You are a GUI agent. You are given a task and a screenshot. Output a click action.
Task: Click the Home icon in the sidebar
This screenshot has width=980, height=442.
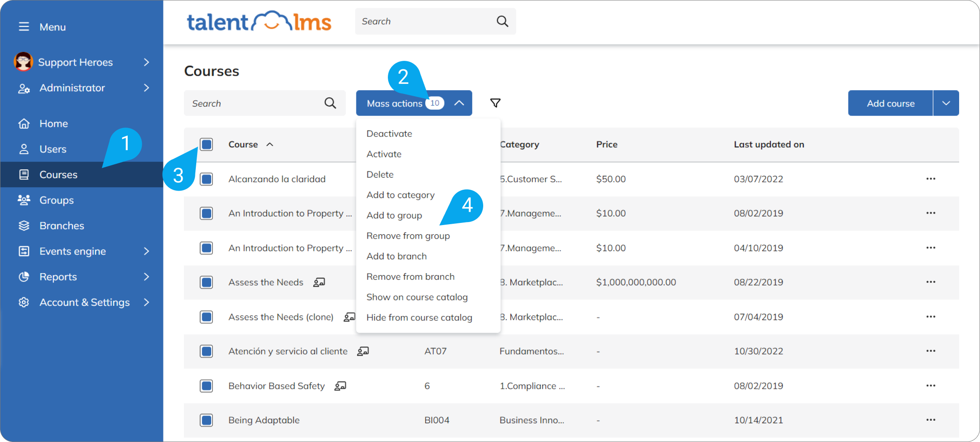pyautogui.click(x=24, y=123)
